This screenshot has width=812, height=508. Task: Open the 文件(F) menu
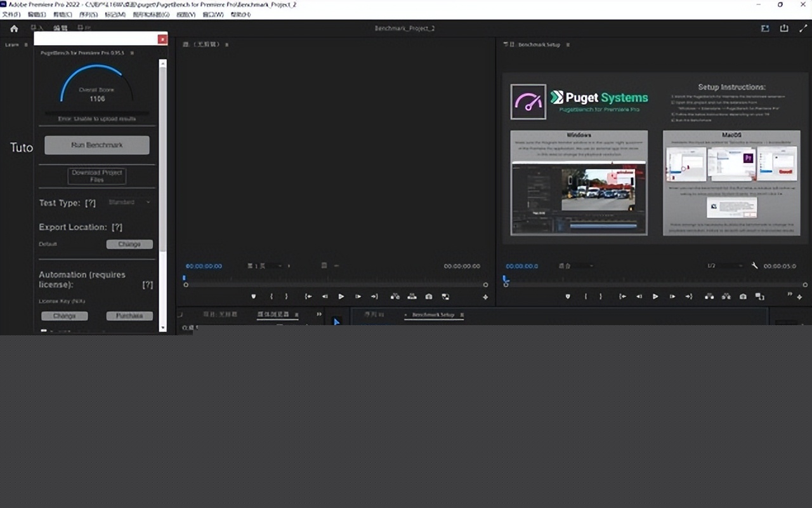(x=11, y=15)
